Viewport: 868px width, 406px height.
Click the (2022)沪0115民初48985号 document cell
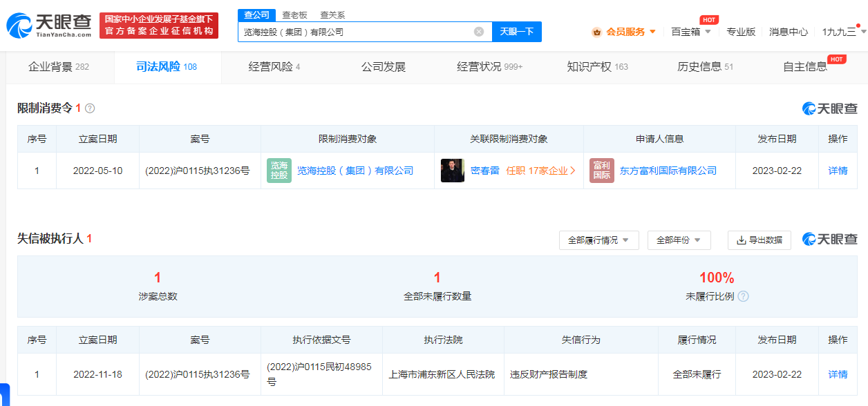(x=321, y=374)
